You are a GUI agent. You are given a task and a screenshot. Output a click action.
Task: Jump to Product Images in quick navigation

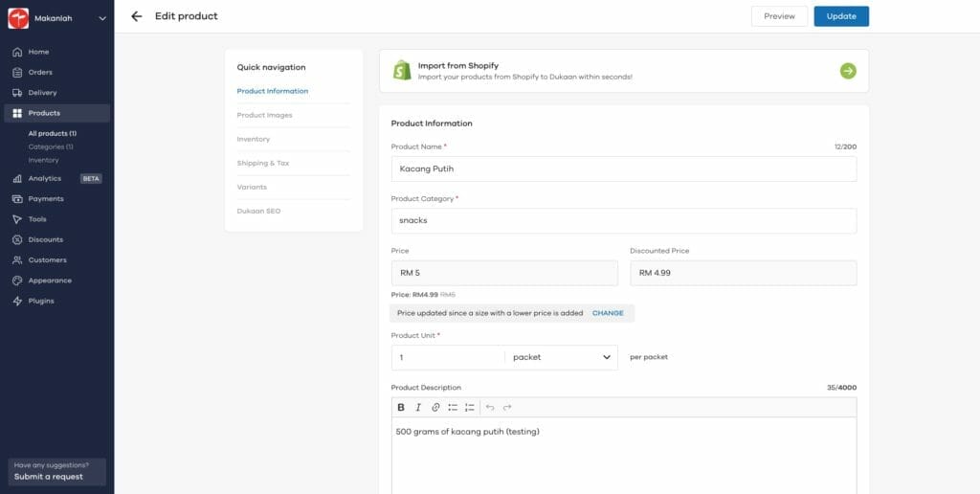click(265, 115)
